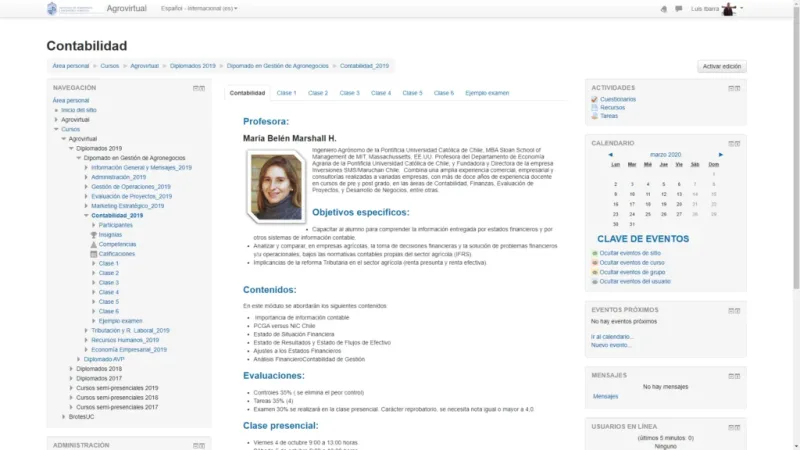Image resolution: width=800 pixels, height=450 pixels.
Task: Click the Recursos document icon
Action: click(x=594, y=108)
